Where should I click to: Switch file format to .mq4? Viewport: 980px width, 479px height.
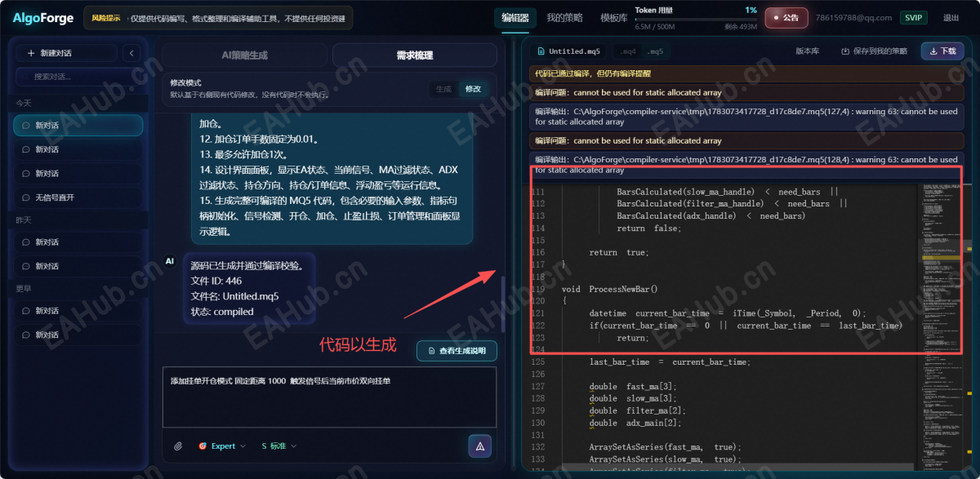[628, 51]
